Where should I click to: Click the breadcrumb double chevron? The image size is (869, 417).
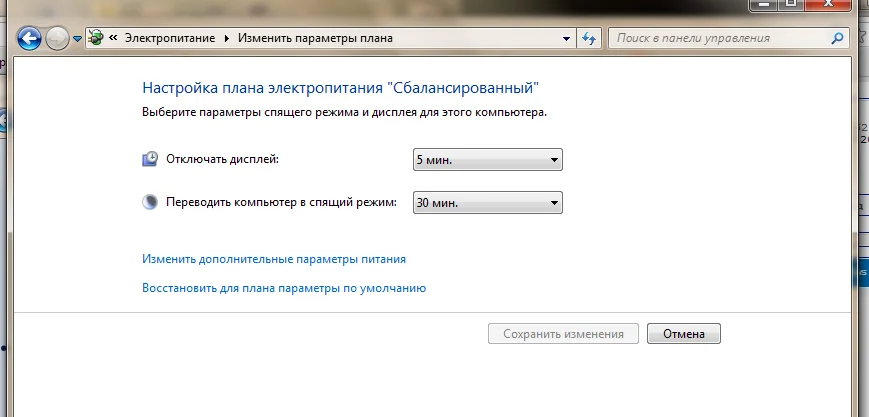[113, 38]
